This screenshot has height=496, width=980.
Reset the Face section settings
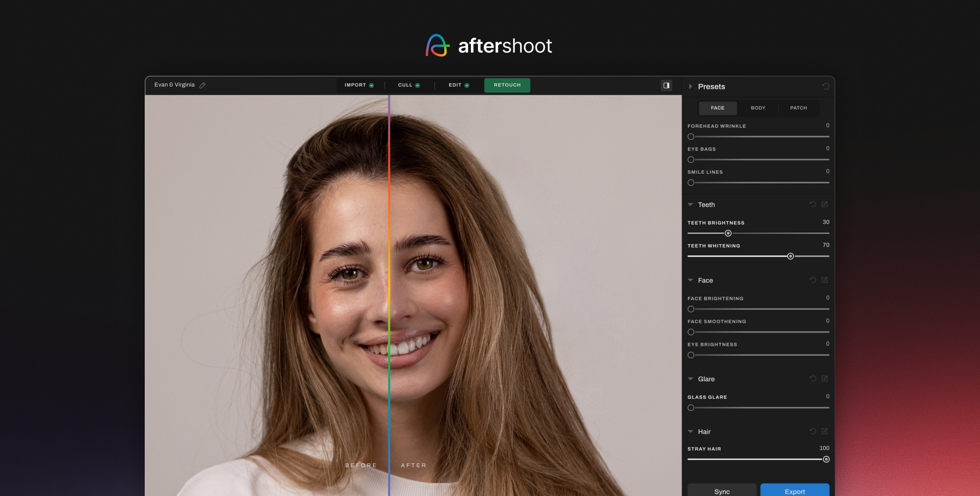[812, 280]
